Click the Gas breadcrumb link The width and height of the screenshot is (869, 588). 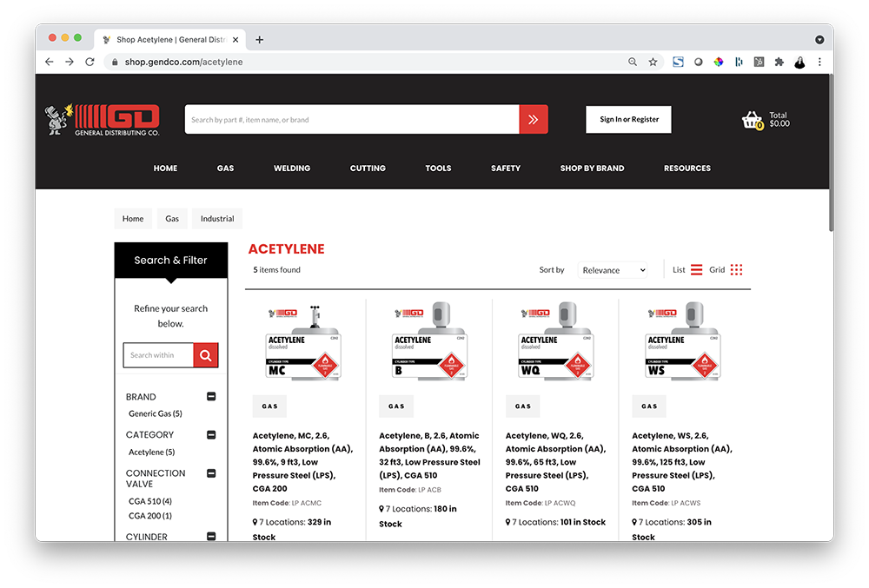coord(172,219)
